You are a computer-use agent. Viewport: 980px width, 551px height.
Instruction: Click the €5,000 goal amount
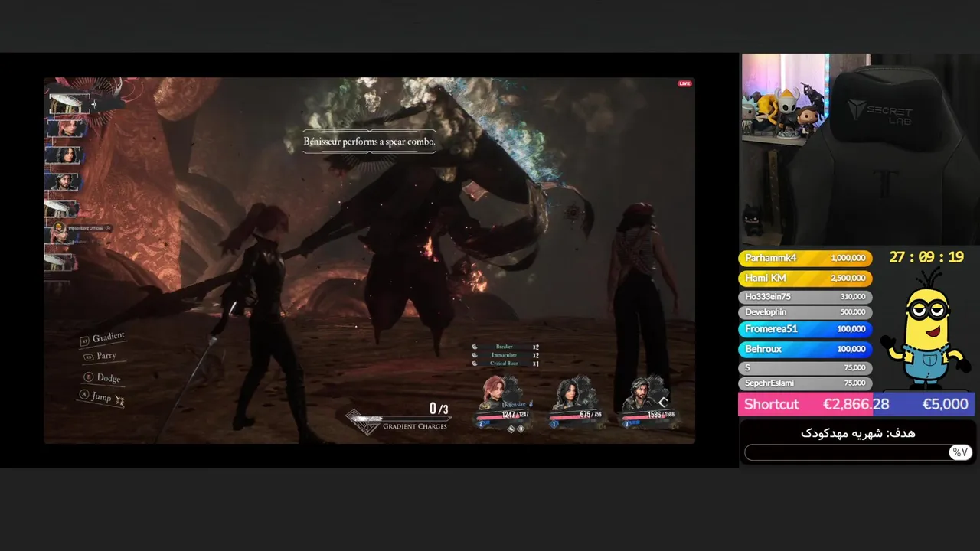(945, 404)
